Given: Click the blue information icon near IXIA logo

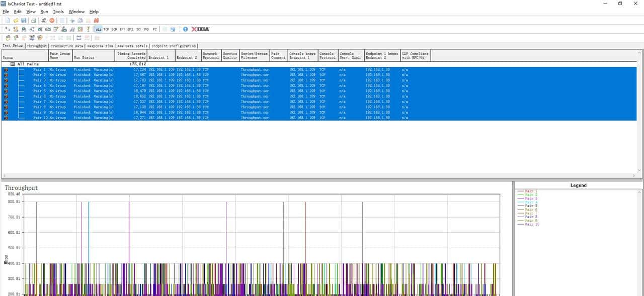Looking at the screenshot, I should [185, 29].
